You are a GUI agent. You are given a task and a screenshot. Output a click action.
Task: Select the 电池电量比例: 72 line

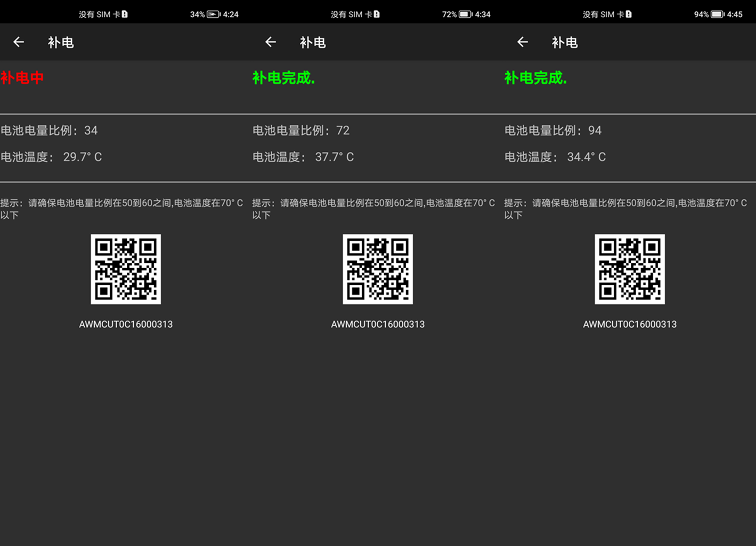click(x=301, y=131)
